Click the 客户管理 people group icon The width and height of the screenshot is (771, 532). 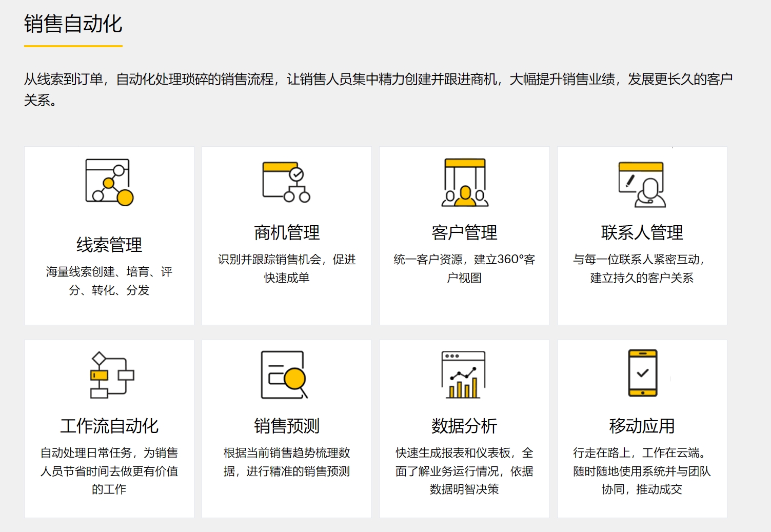[464, 182]
